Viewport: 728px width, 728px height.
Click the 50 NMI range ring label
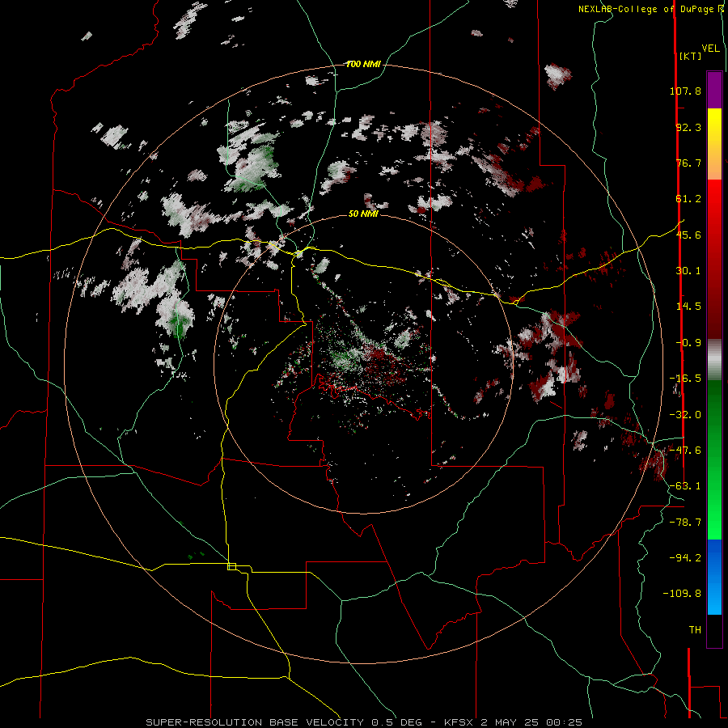[x=363, y=214]
